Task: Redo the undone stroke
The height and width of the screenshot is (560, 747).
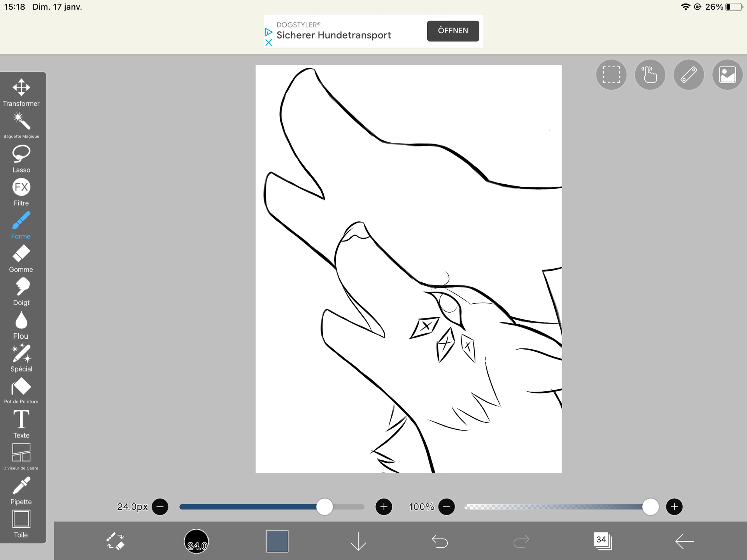Action: (521, 541)
